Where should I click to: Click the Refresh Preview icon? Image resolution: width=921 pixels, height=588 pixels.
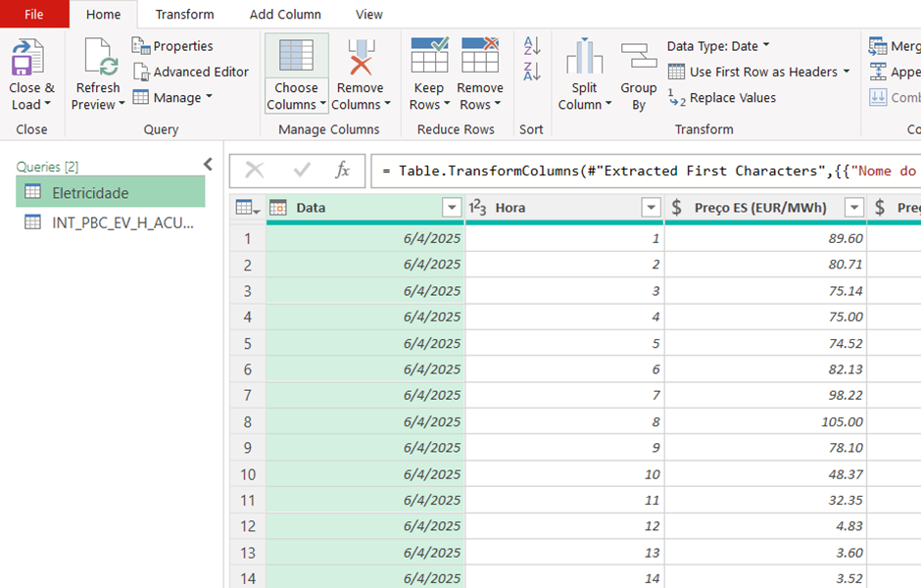point(99,58)
